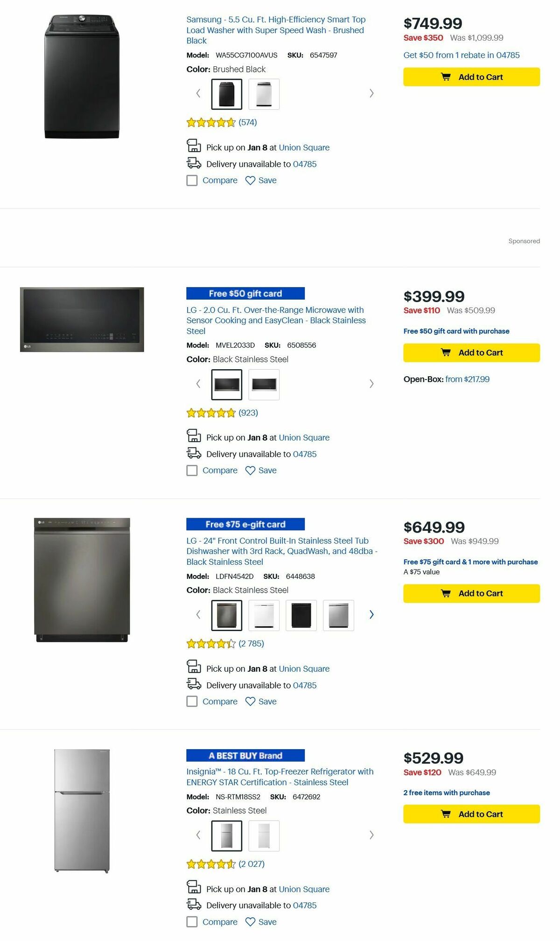Image resolution: width=560 pixels, height=941 pixels.
Task: Click the heart Save icon on the Samsung washer
Action: click(x=251, y=180)
